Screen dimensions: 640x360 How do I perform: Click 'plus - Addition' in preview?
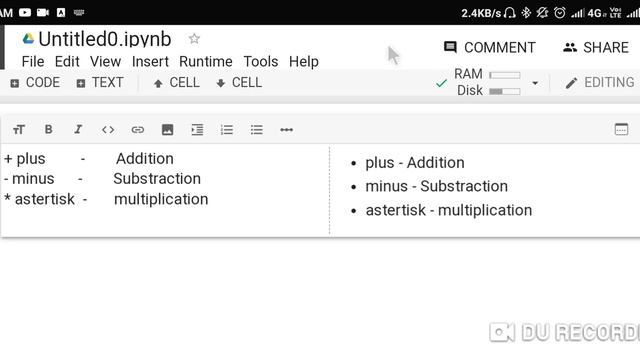click(415, 163)
